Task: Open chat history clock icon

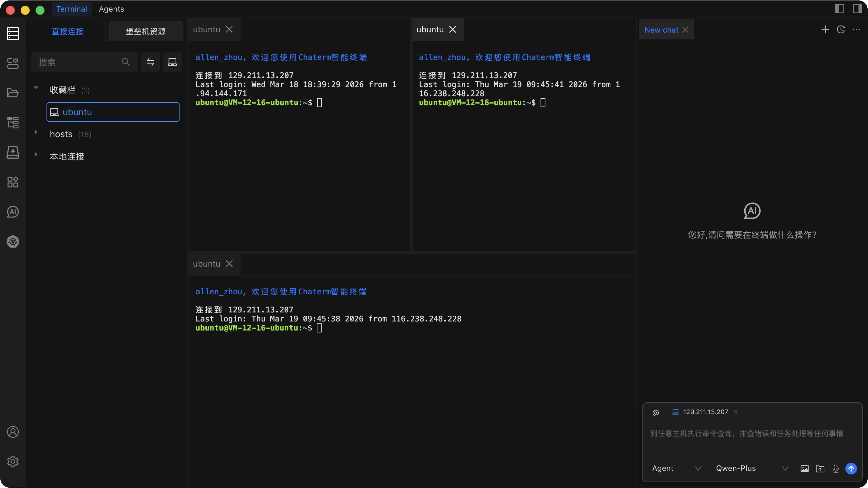Action: click(x=841, y=30)
